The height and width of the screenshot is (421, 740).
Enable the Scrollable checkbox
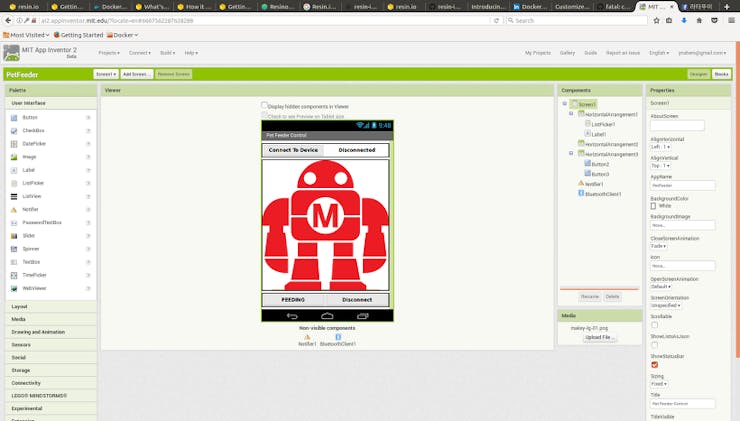[x=654, y=325]
